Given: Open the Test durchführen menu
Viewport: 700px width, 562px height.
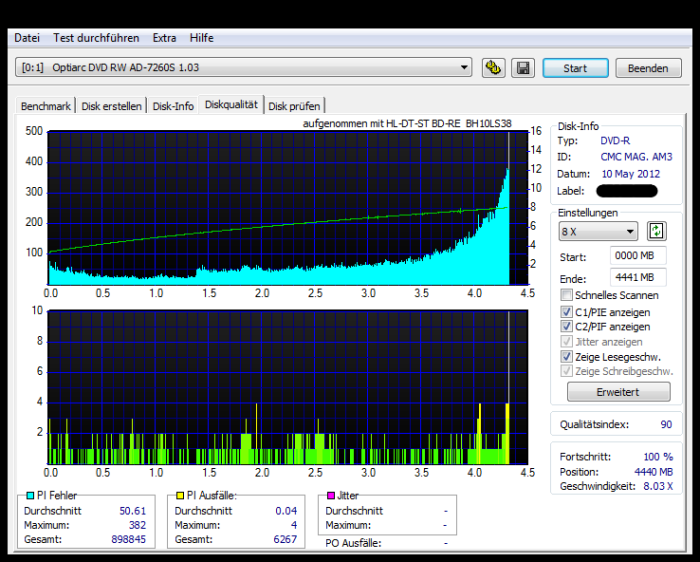Looking at the screenshot, I should point(96,38).
